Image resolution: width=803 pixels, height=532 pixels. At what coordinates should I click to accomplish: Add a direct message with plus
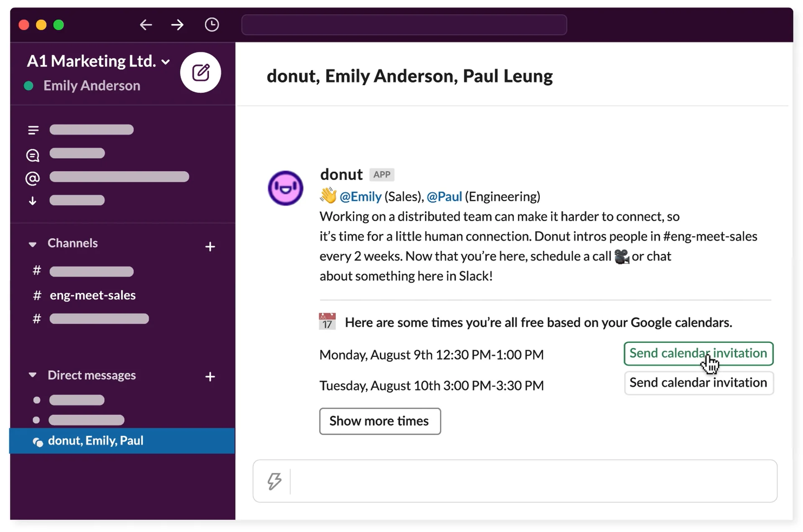(210, 377)
